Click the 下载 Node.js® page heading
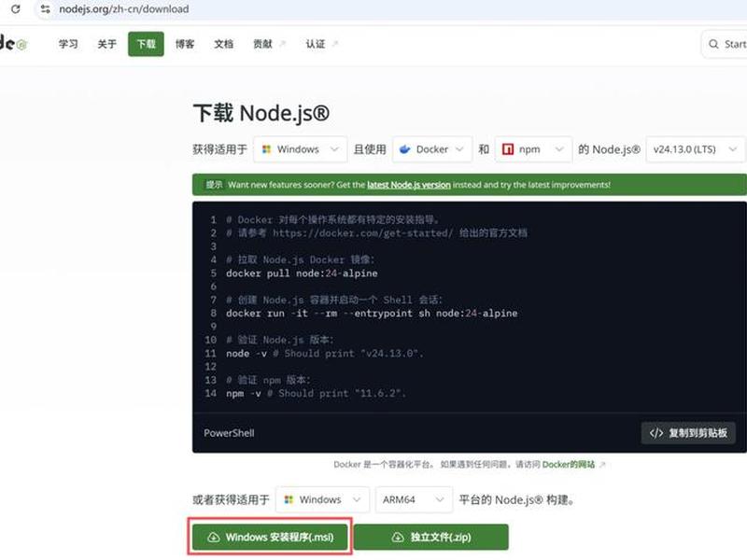Screen dimensions: 747x560 [x=261, y=113]
